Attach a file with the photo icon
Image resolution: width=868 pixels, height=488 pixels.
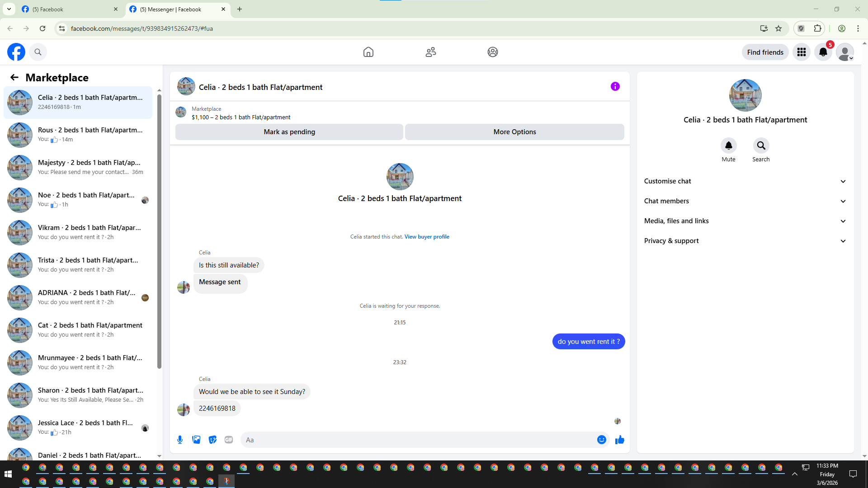[196, 440]
